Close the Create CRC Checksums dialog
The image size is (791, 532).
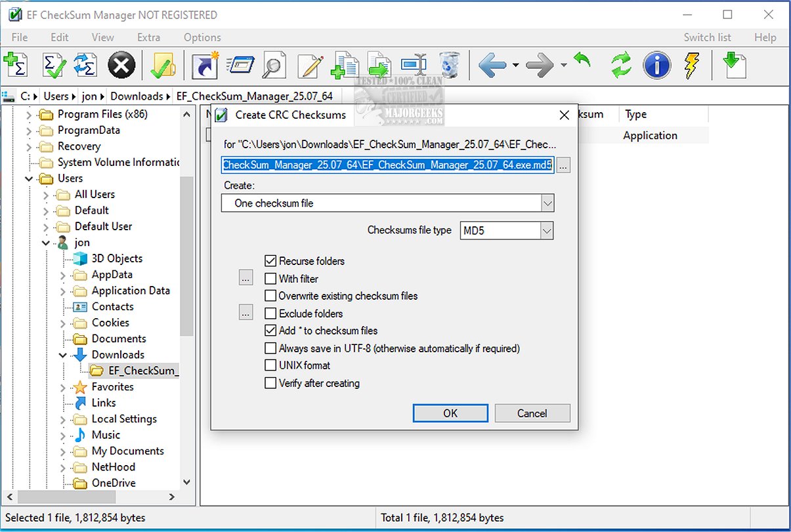tap(563, 115)
